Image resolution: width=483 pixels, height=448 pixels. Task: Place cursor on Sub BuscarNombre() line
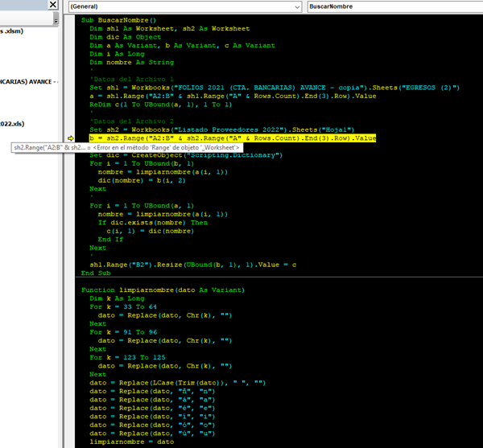118,19
